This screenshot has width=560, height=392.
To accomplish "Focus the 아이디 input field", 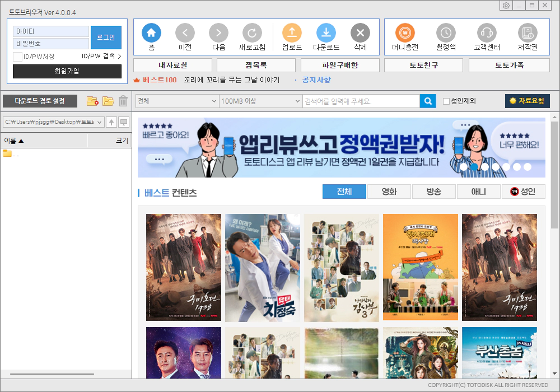I will (51, 31).
